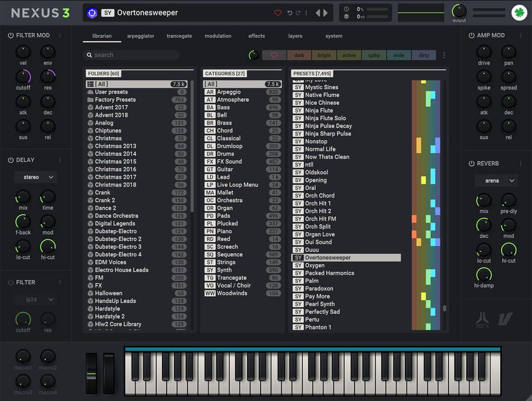Image resolution: width=532 pixels, height=401 pixels.
Task: Click the macro1 knob
Action: coord(23,357)
